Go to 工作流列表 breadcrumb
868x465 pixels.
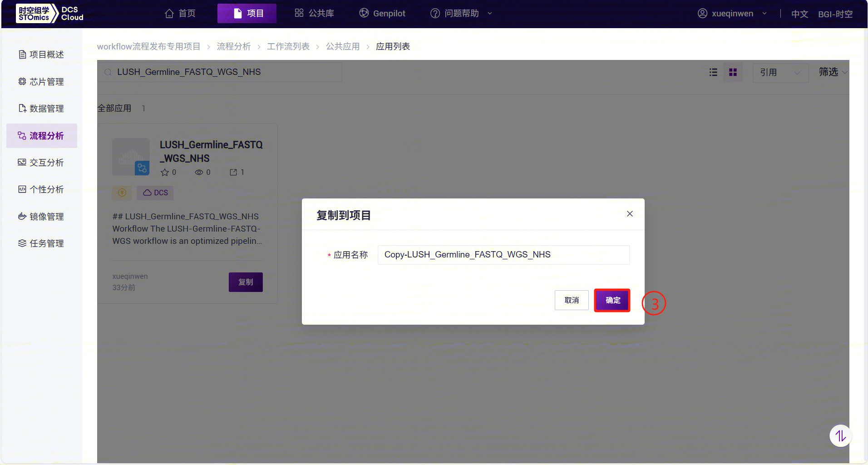288,46
